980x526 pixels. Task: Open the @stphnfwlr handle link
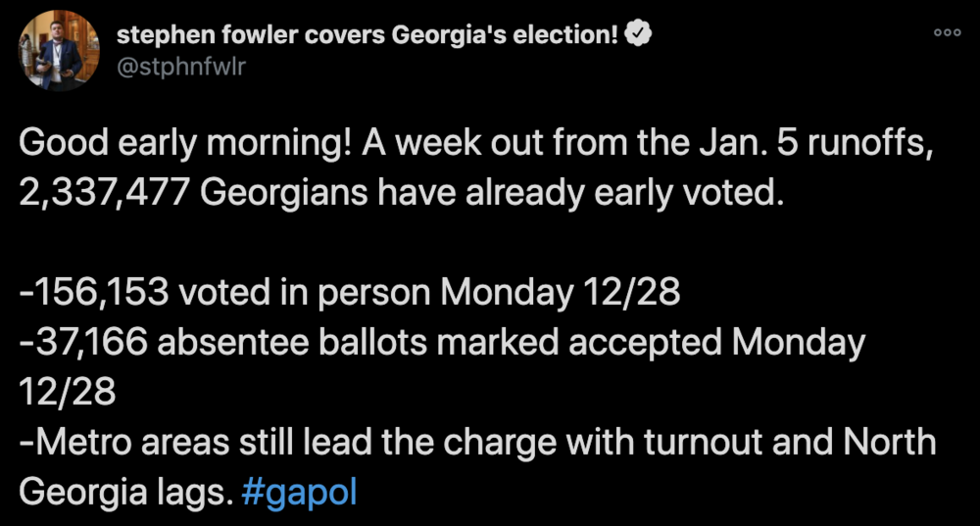click(181, 67)
